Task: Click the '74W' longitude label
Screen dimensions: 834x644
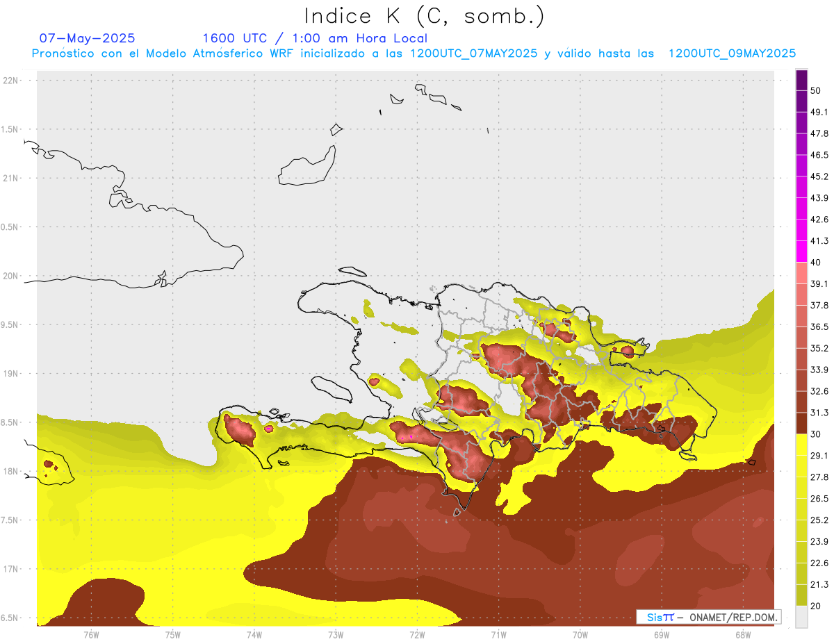Action: click(x=254, y=635)
